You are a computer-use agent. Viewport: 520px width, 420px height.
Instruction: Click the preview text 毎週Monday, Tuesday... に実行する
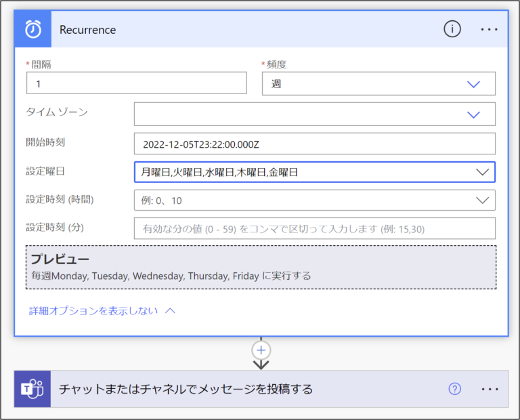(171, 276)
